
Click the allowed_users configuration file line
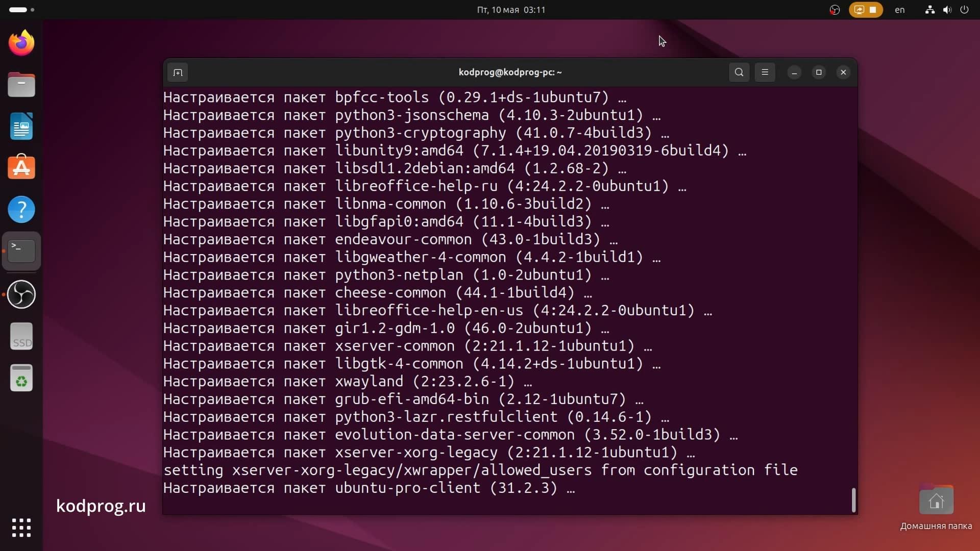pos(480,470)
